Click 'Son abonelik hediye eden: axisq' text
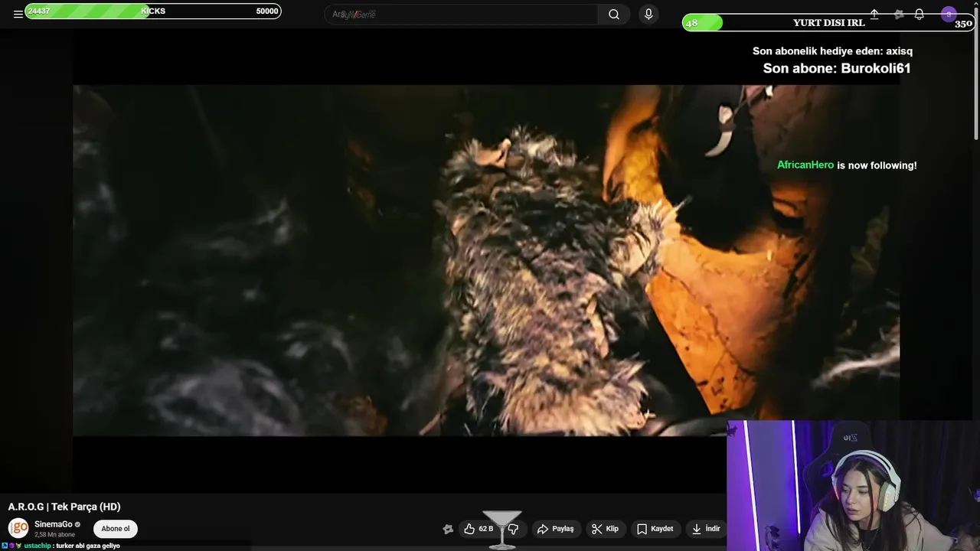Screen dimensions: 980x551 click(832, 51)
